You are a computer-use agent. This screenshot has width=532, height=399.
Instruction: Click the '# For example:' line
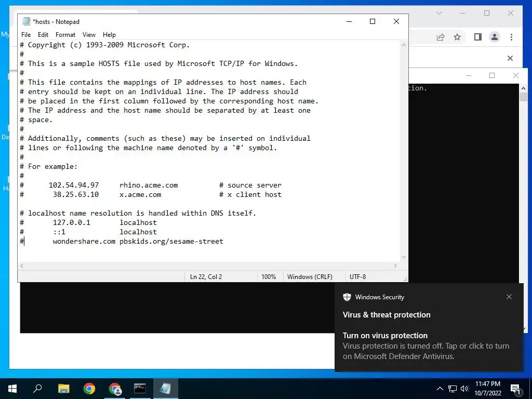click(x=48, y=167)
